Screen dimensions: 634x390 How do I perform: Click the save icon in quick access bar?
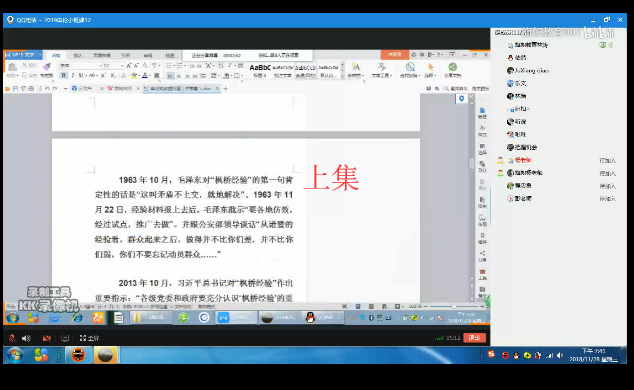[15, 89]
